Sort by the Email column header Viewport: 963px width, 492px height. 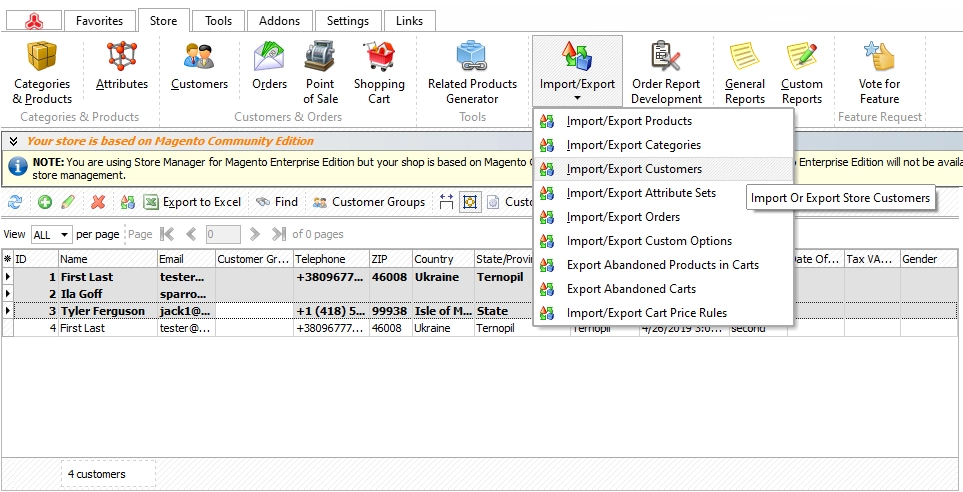tap(186, 259)
